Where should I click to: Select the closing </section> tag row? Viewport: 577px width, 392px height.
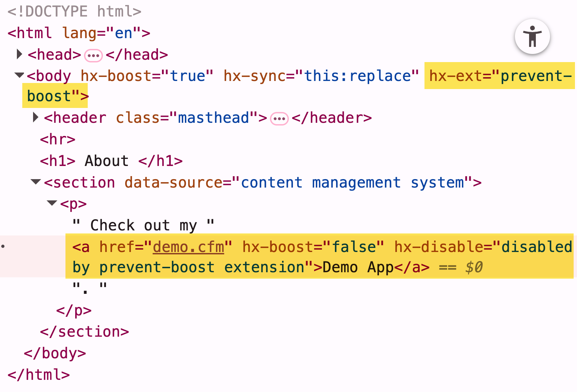(x=84, y=332)
